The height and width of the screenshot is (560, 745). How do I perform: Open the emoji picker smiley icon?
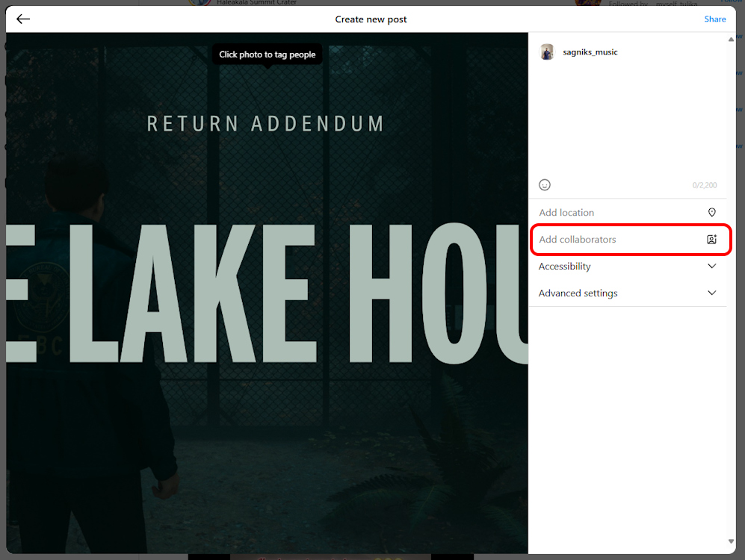click(x=545, y=184)
